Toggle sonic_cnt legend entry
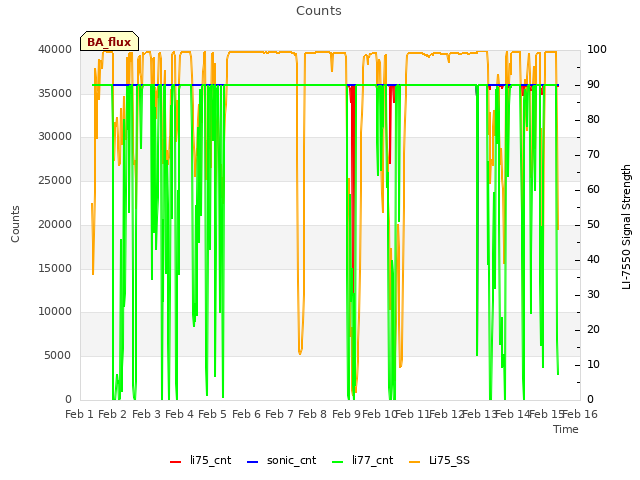Screen dimensions: 640x480 (282, 460)
